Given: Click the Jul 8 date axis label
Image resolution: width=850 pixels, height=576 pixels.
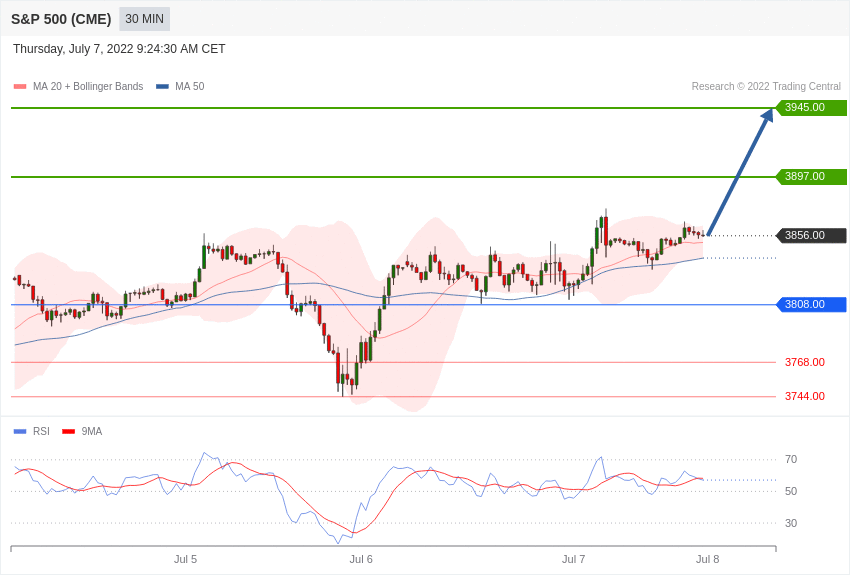Looking at the screenshot, I should (x=707, y=559).
